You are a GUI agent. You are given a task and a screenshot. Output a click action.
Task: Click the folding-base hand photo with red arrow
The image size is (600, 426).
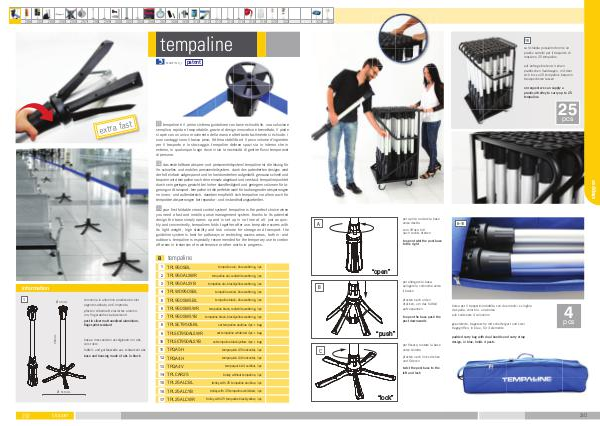(81, 87)
